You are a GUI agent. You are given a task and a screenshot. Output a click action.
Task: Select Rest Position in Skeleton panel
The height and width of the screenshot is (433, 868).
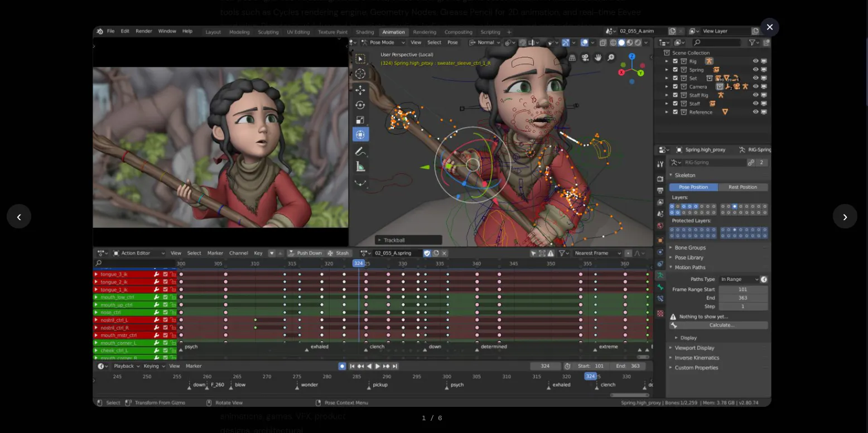point(743,187)
